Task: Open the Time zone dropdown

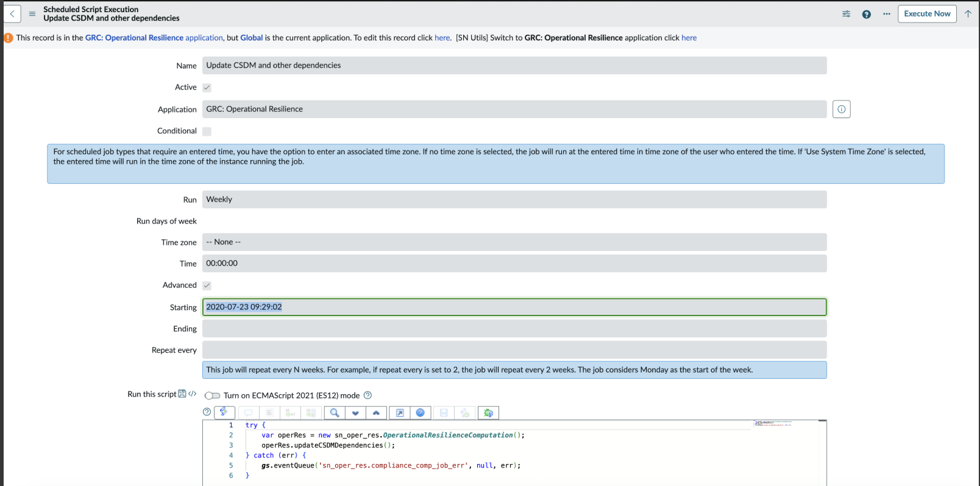Action: [514, 242]
